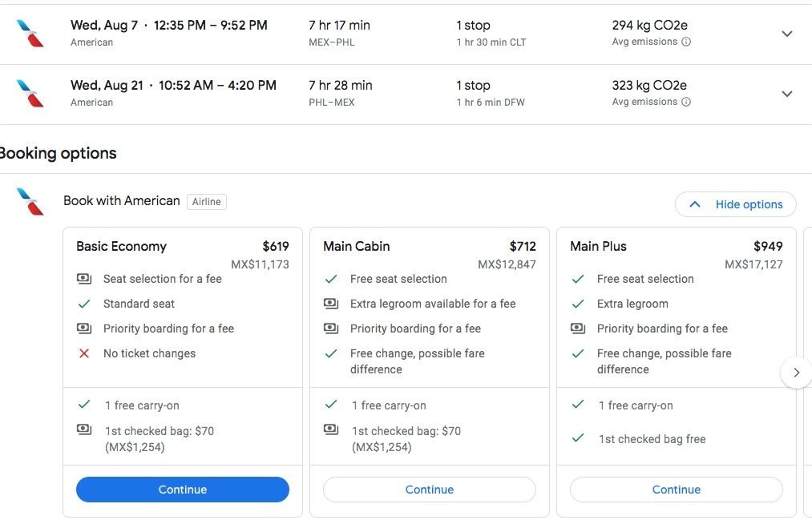The height and width of the screenshot is (524, 812).
Task: Continue with Main Plus fare
Action: [x=677, y=490]
